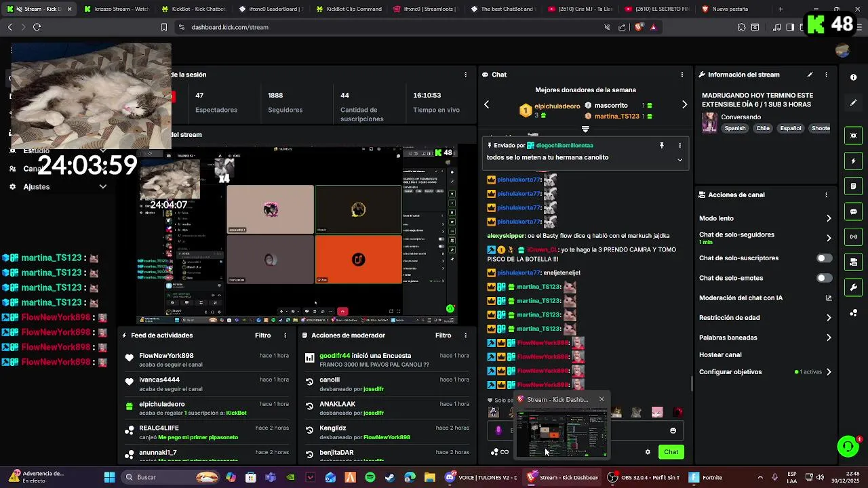
Task: Click the Chile stream tag
Action: (x=764, y=128)
